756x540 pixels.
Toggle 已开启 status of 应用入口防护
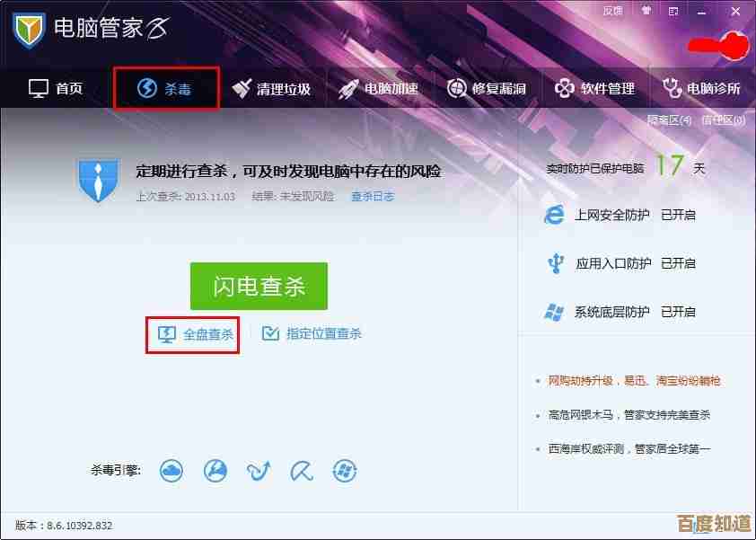coord(678,263)
